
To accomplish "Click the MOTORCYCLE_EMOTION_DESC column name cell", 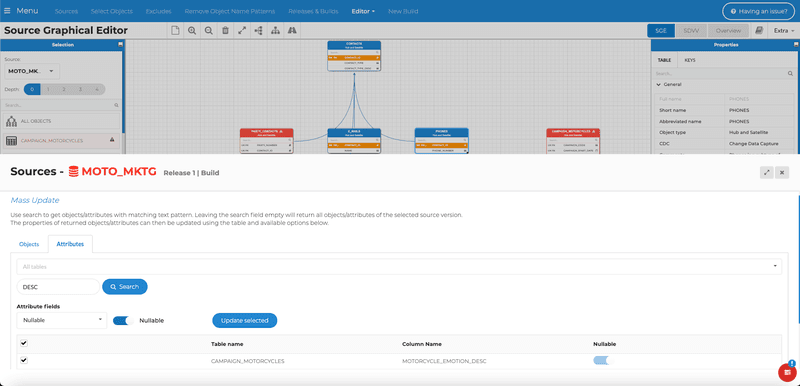I will (x=444, y=361).
